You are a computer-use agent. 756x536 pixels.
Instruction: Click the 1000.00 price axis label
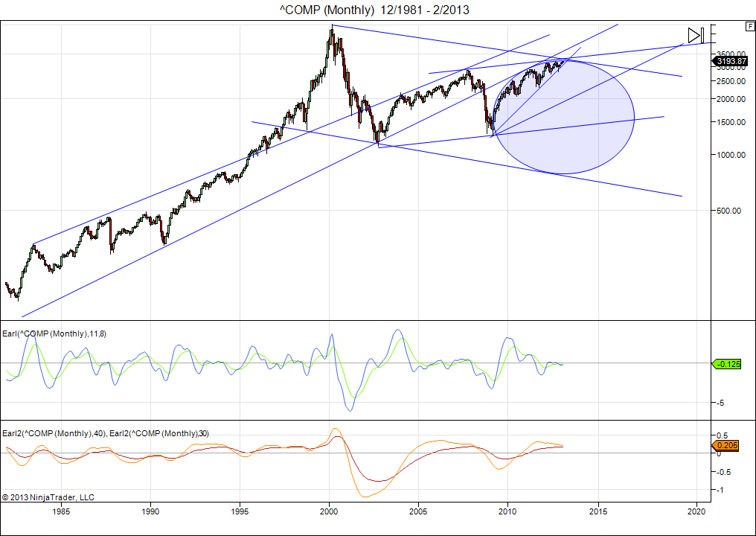point(731,155)
